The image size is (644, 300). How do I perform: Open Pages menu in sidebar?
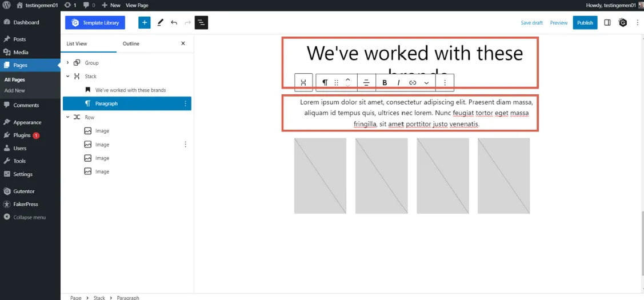(30, 65)
